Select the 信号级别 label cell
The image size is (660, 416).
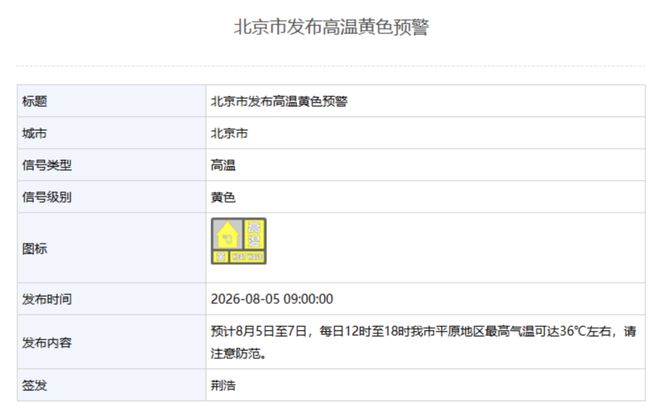coord(112,197)
